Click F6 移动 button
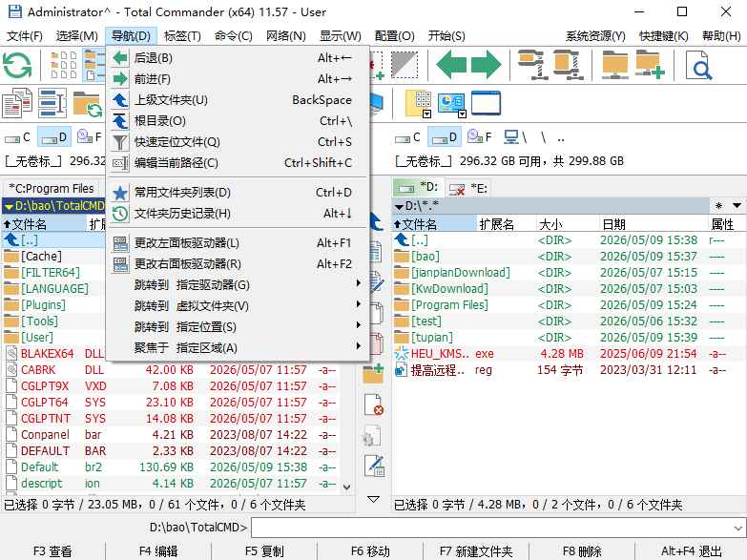The width and height of the screenshot is (747, 560). [370, 551]
